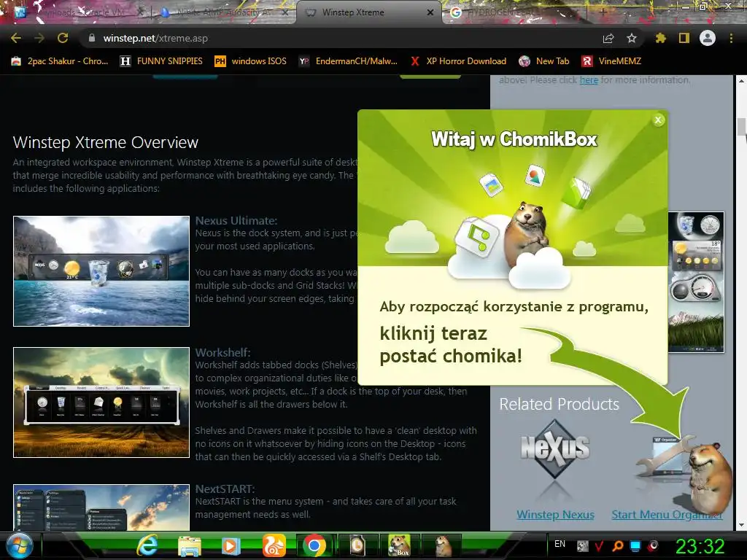This screenshot has height=560, width=747.
Task: Close the ChomikBox welcome popup
Action: [659, 120]
